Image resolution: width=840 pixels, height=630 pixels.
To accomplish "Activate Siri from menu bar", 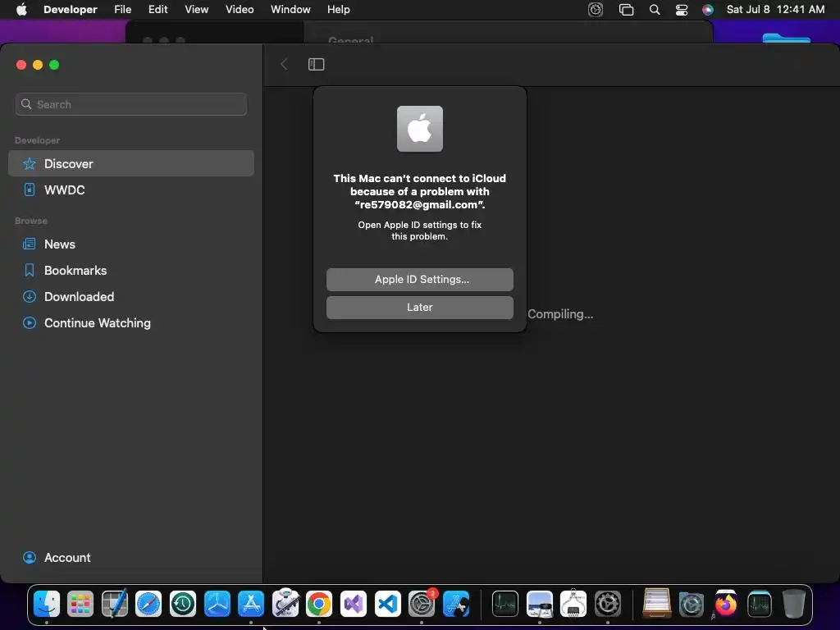I will coord(708,10).
